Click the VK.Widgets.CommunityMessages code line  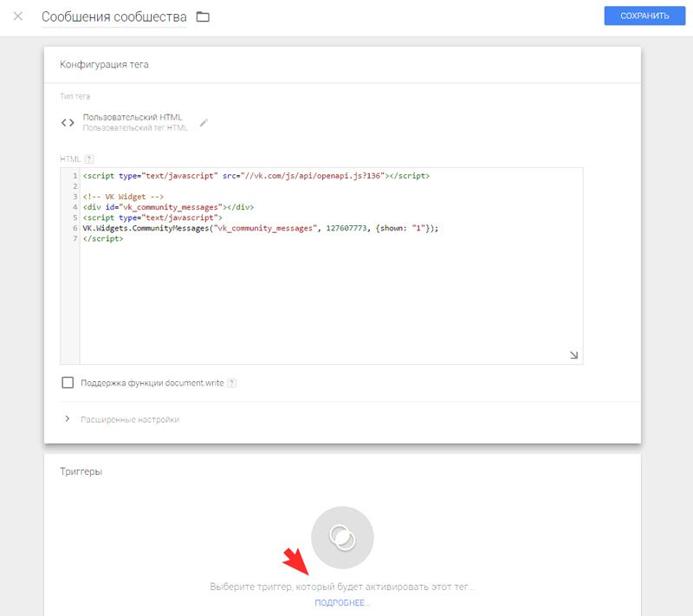tap(261, 228)
